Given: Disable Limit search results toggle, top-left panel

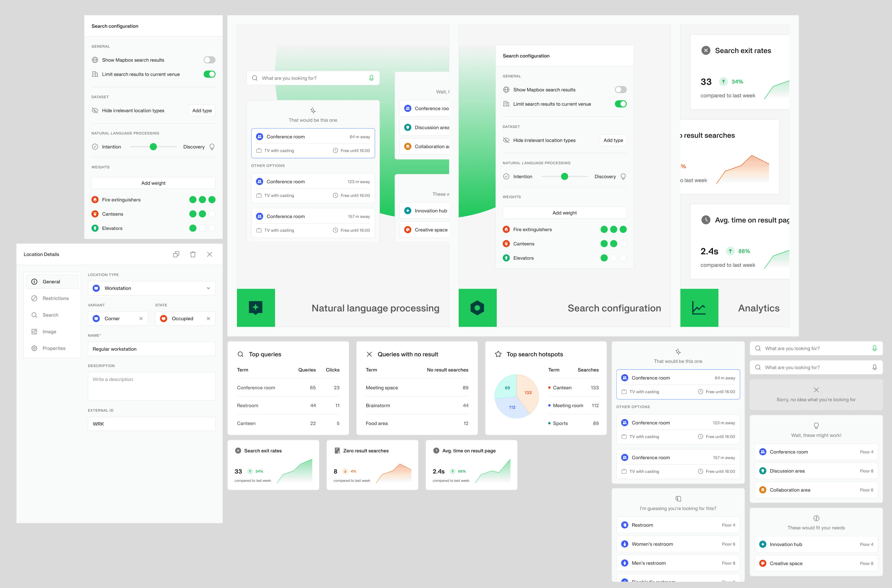Looking at the screenshot, I should pos(209,74).
